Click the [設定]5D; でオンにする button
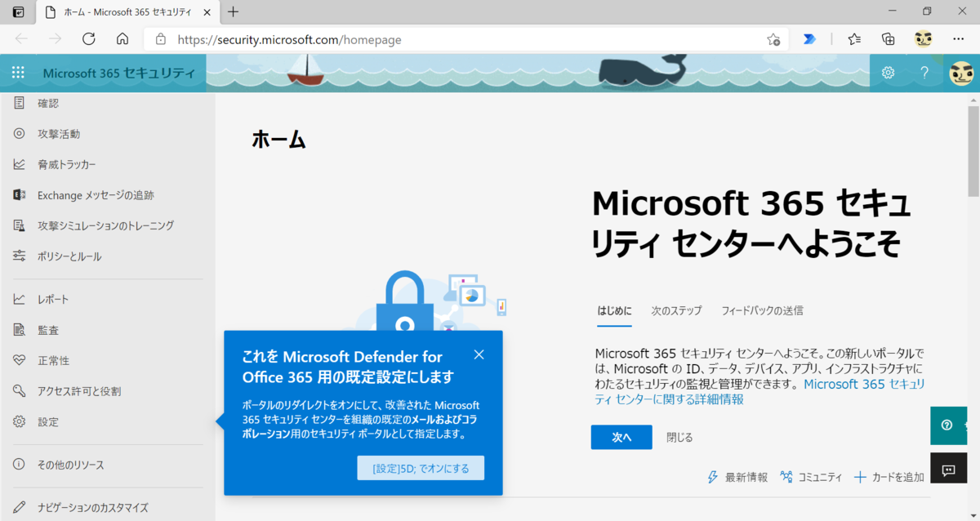The width and height of the screenshot is (980, 521). point(421,468)
